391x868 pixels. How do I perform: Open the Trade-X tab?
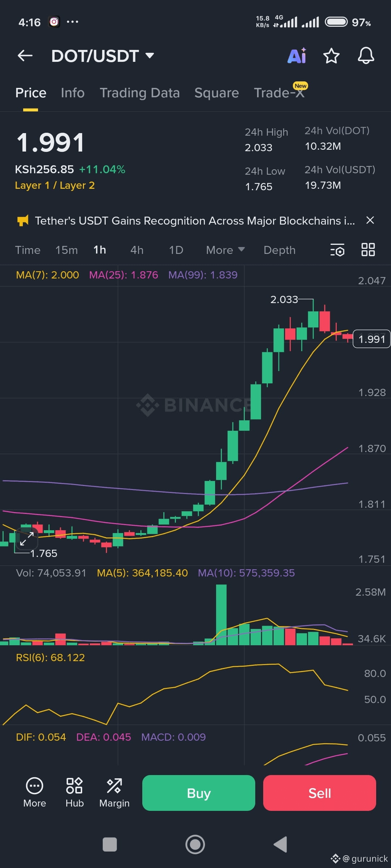coord(279,93)
